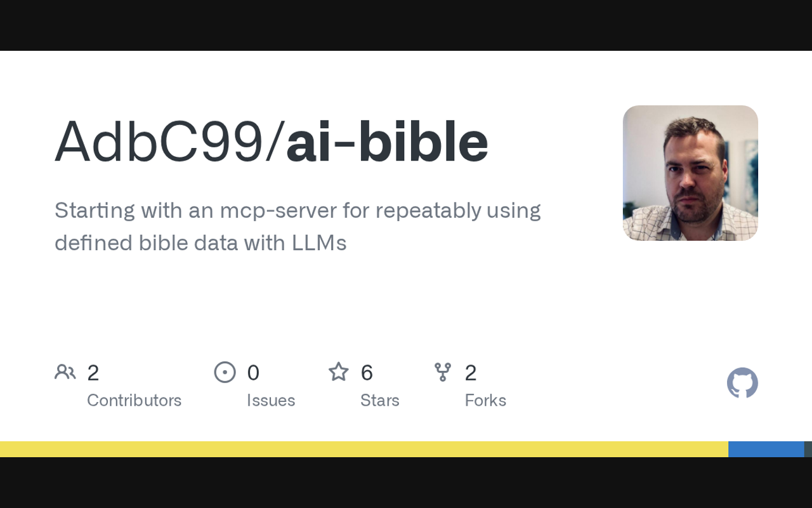Select the Stars label
The image size is (812, 508).
[x=379, y=400]
